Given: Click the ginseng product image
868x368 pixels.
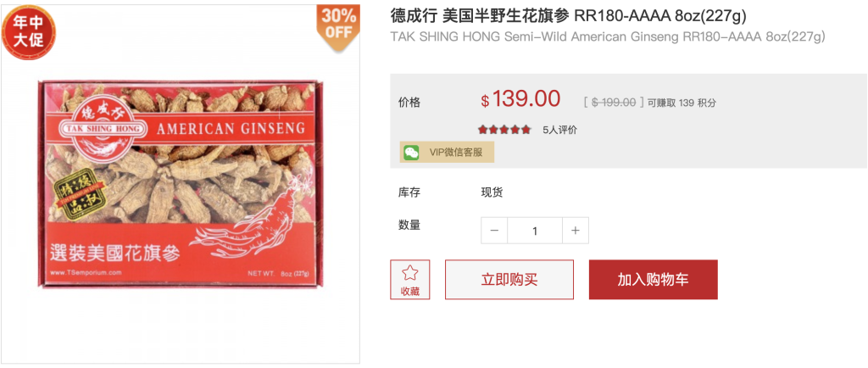Looking at the screenshot, I should coord(180,184).
